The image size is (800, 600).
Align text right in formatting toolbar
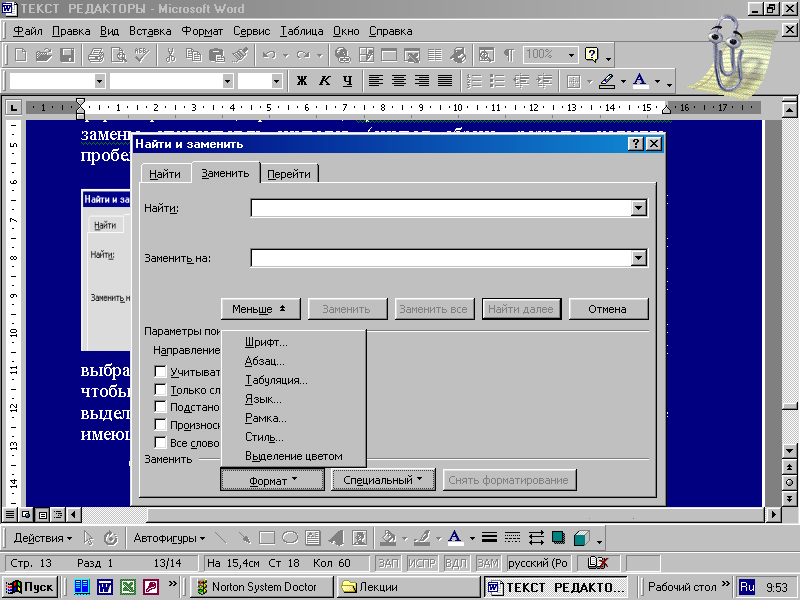point(422,81)
